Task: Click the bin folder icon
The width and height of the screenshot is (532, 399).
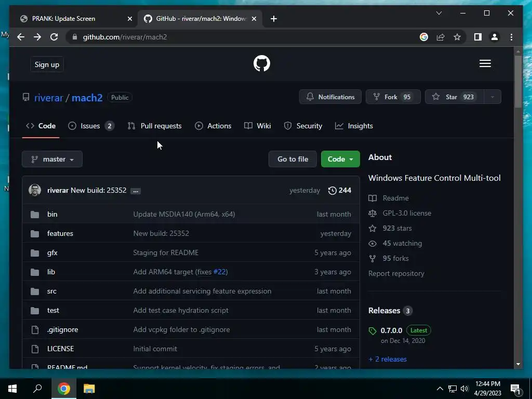Action: [35, 215]
